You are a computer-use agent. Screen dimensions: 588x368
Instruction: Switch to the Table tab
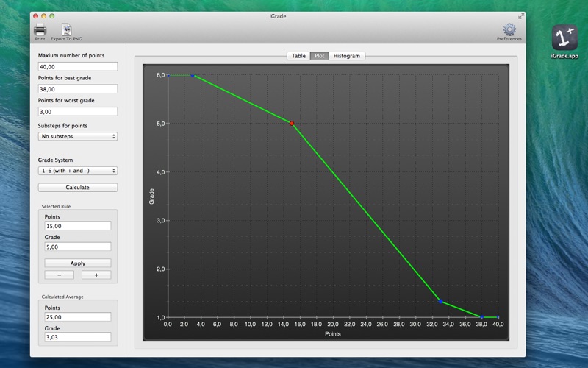tap(298, 56)
